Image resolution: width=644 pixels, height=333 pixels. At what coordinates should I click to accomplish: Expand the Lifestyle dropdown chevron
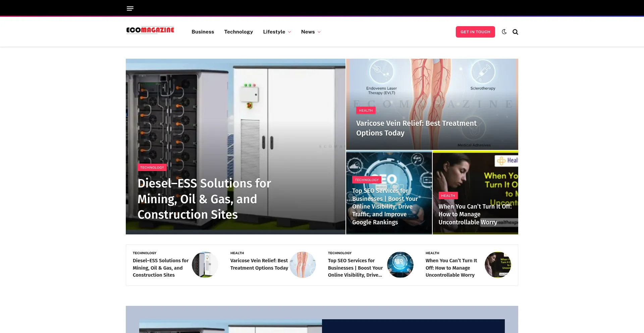(289, 32)
